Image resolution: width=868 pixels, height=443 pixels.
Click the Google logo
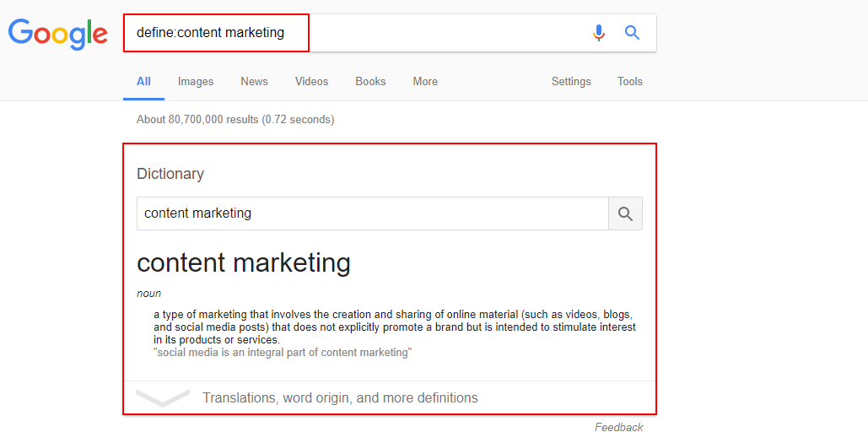click(57, 34)
